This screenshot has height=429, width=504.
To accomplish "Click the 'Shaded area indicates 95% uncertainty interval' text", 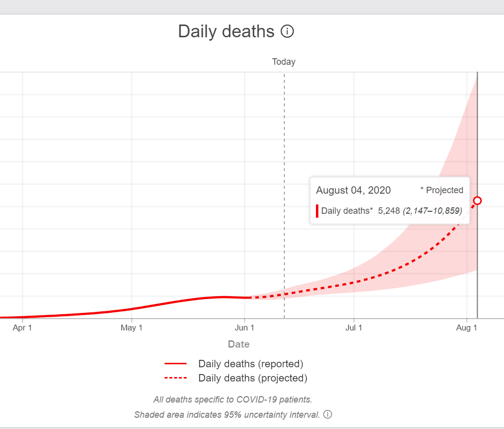I will 227,414.
